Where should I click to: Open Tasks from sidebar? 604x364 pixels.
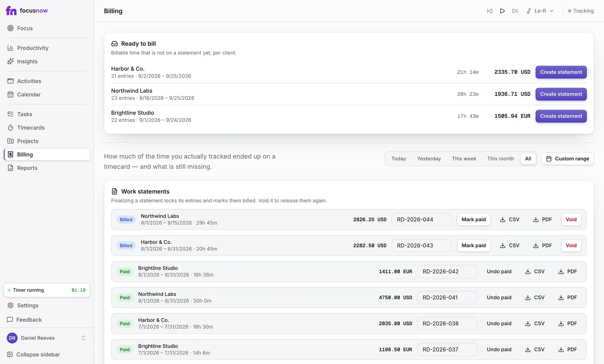[x=47, y=114]
